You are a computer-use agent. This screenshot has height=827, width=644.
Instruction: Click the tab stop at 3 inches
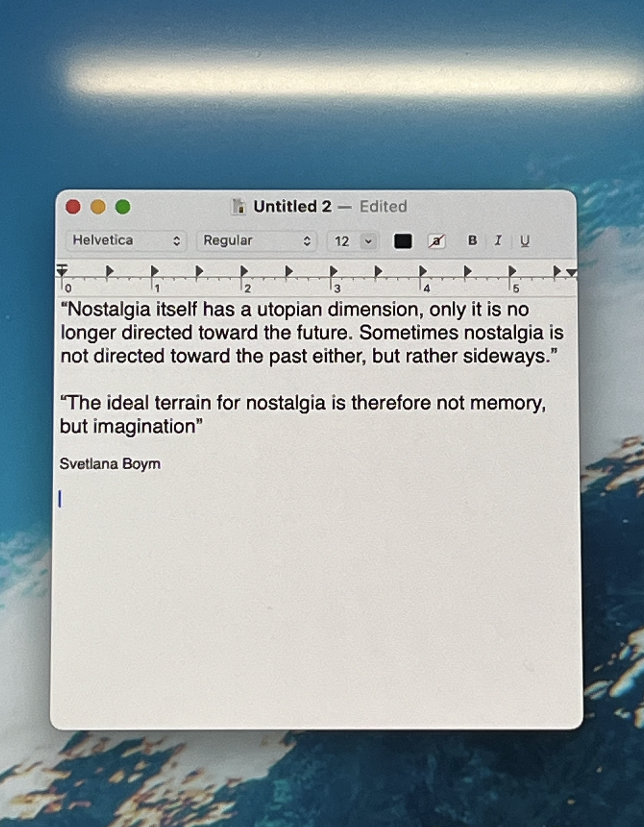[333, 271]
